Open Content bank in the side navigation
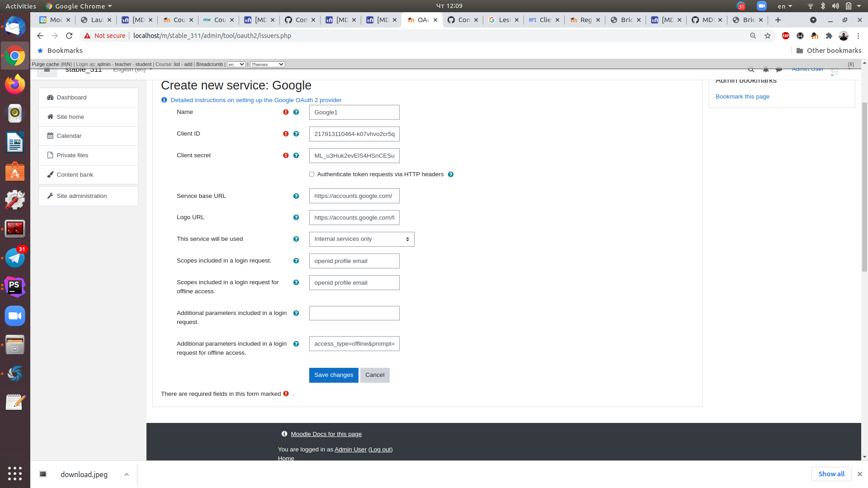The height and width of the screenshot is (488, 868). pyautogui.click(x=88, y=175)
